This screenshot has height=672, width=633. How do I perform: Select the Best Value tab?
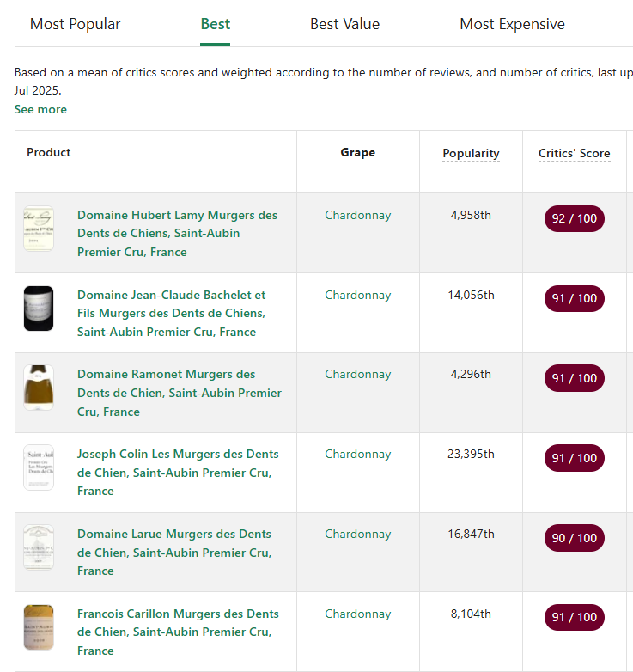(344, 24)
